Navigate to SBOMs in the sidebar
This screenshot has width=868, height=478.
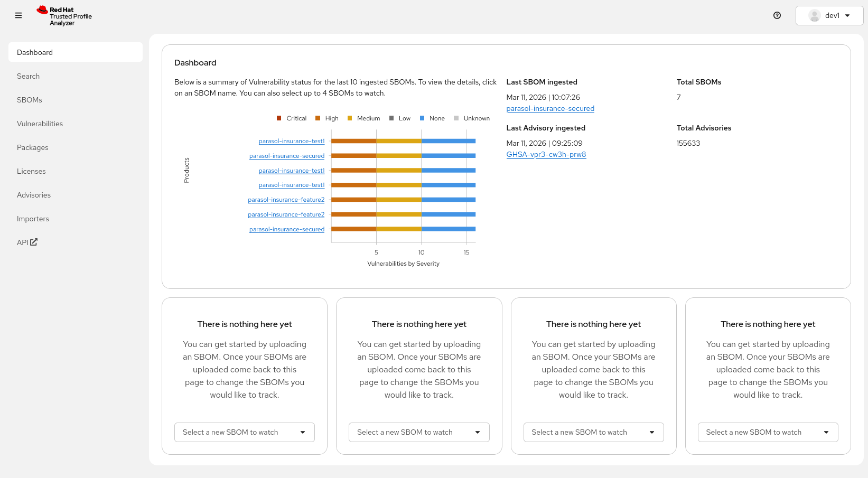[x=29, y=99]
